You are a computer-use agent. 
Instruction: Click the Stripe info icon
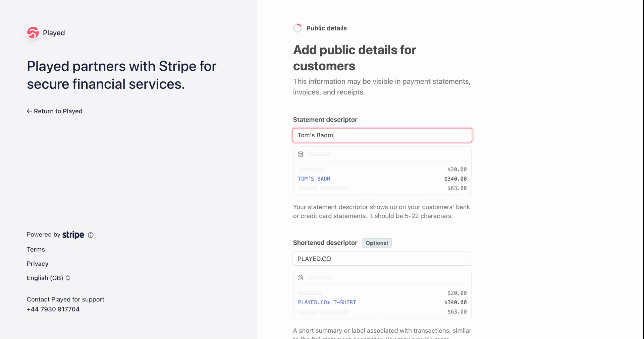[91, 235]
